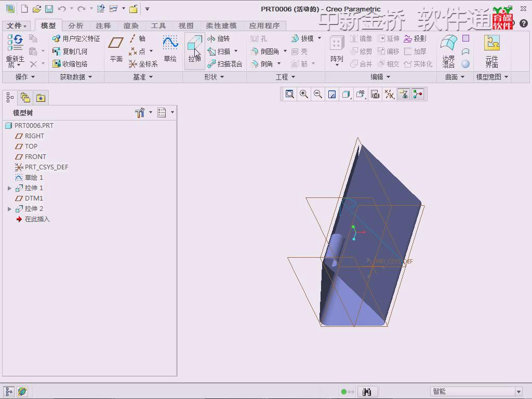Open the 编辑 group dropdown
The image size is (532, 399).
380,77
